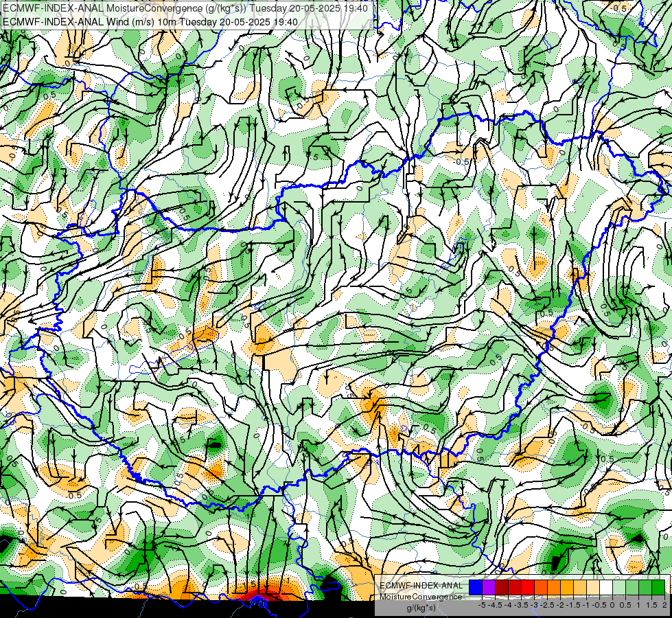Image resolution: width=672 pixels, height=618 pixels.
Task: Select the blue legend swatch below -5
Action: pos(476,587)
